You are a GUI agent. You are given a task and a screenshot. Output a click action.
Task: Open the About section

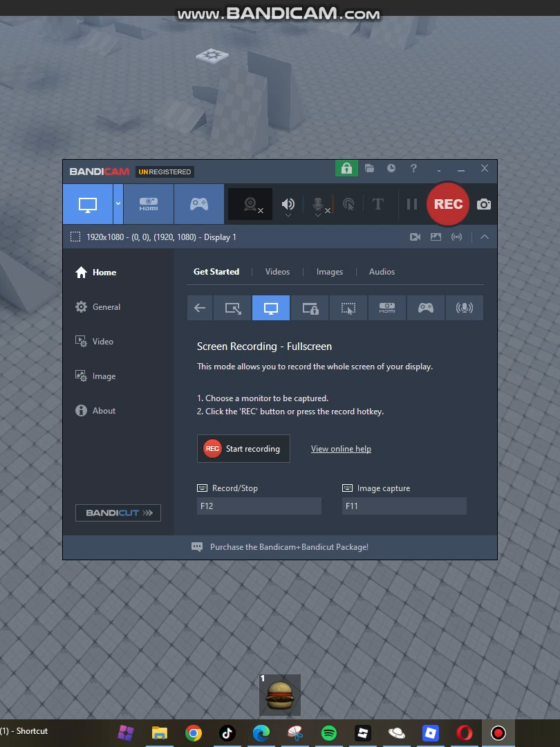click(x=95, y=411)
